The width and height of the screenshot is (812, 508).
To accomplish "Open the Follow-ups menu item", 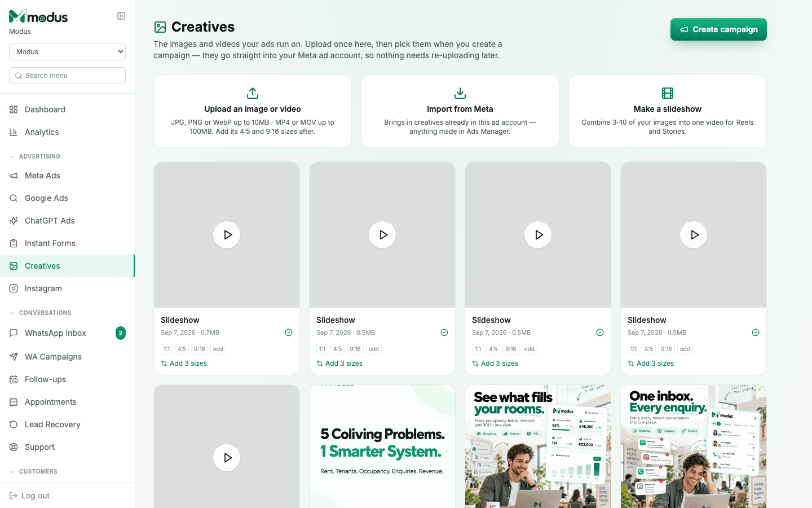I will pos(67,379).
